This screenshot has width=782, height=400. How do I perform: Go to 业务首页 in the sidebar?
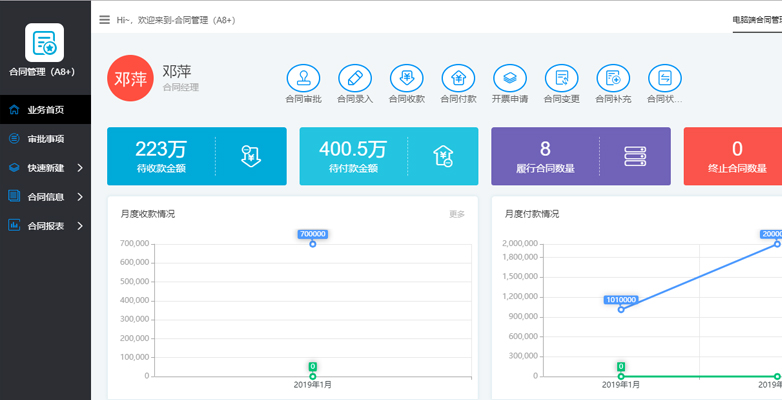tap(45, 109)
